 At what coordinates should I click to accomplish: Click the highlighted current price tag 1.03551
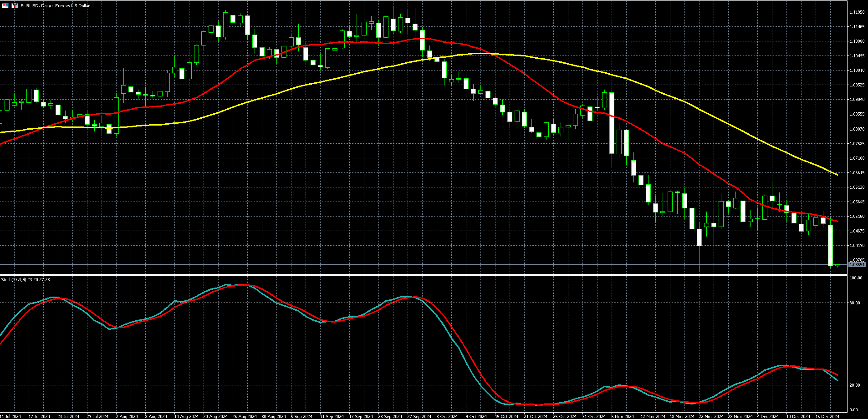point(857,264)
